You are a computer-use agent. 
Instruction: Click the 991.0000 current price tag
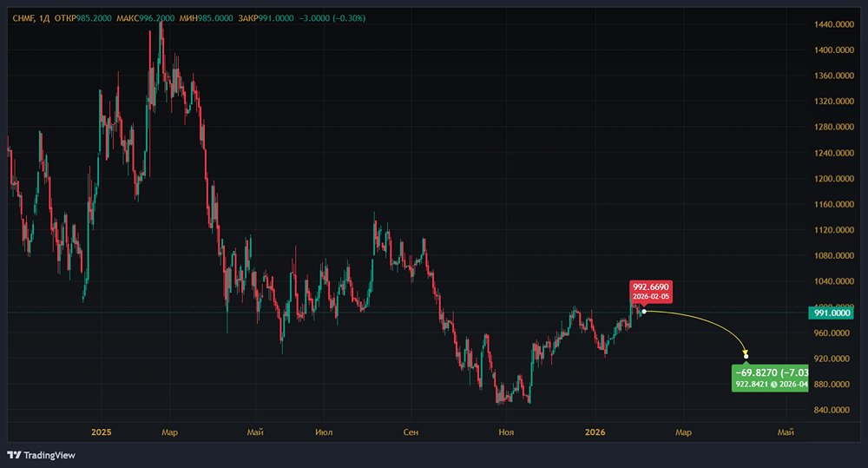832,313
